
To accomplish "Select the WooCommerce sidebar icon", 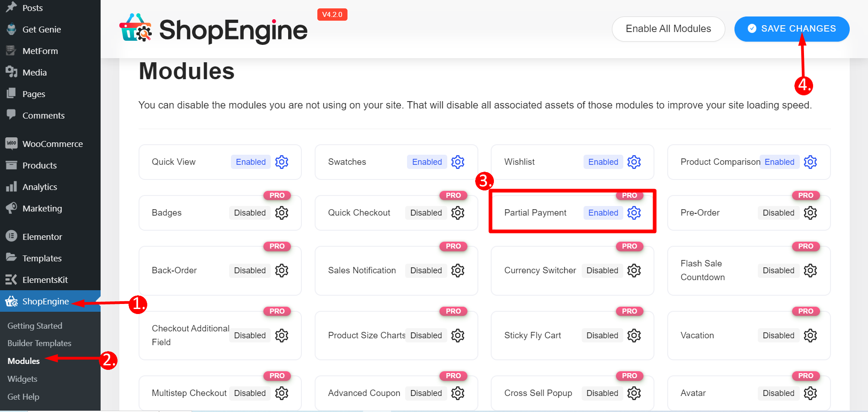I will (x=11, y=143).
